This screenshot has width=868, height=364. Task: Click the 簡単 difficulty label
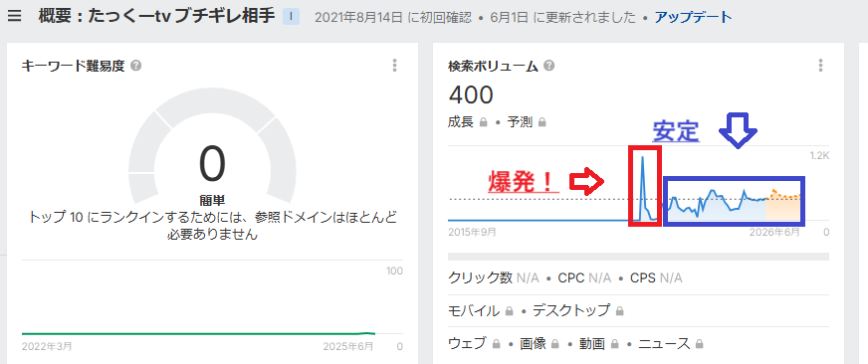click(213, 200)
